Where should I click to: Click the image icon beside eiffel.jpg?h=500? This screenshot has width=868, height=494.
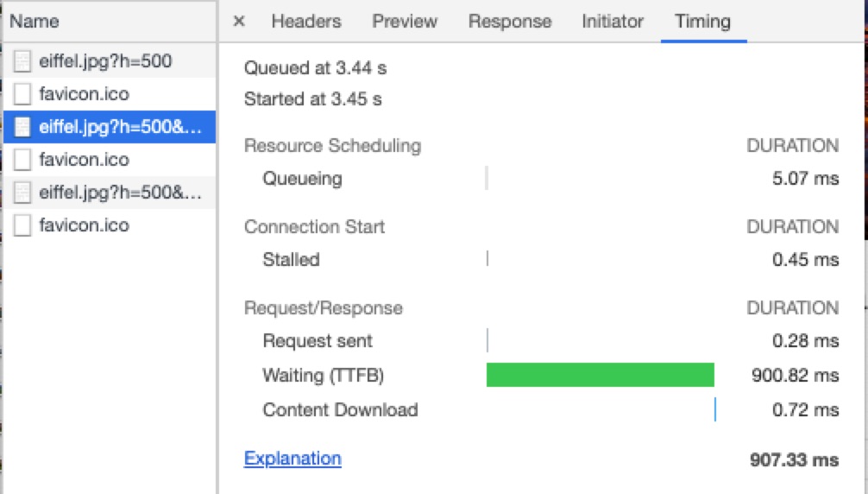[23, 61]
